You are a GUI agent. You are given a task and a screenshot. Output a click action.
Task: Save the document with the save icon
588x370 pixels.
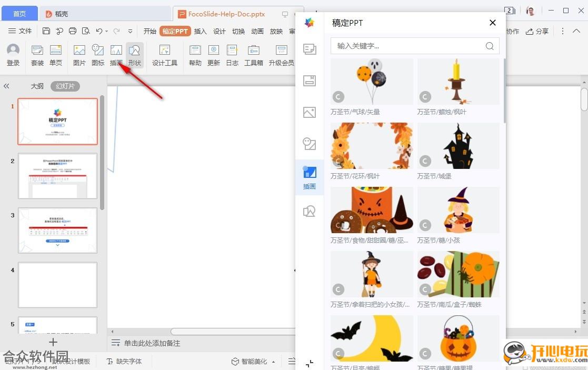tap(46, 31)
